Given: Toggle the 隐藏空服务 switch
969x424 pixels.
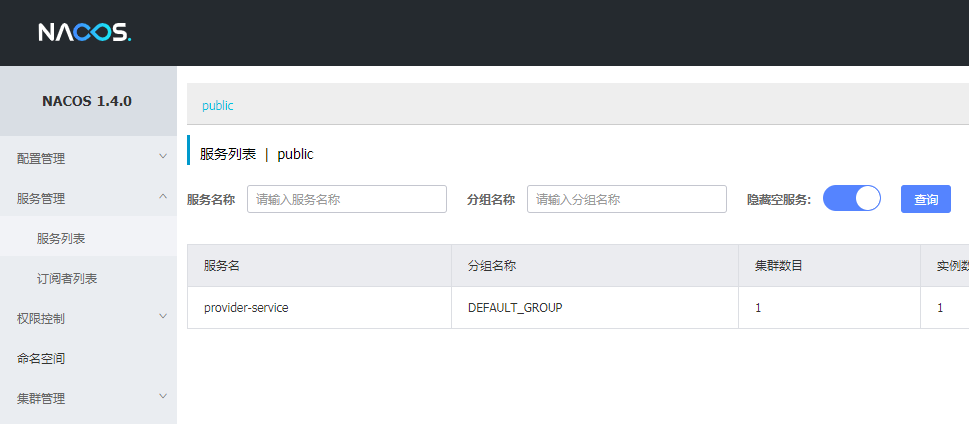Looking at the screenshot, I should click(x=852, y=198).
